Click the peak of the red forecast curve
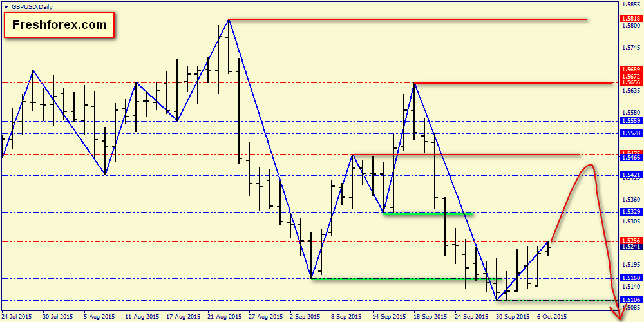 [x=591, y=165]
